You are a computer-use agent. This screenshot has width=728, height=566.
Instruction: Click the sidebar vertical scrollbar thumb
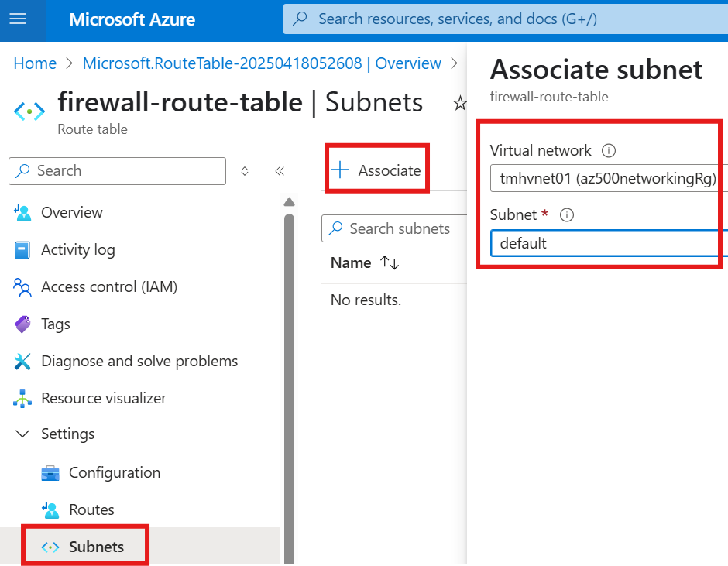tap(289, 389)
